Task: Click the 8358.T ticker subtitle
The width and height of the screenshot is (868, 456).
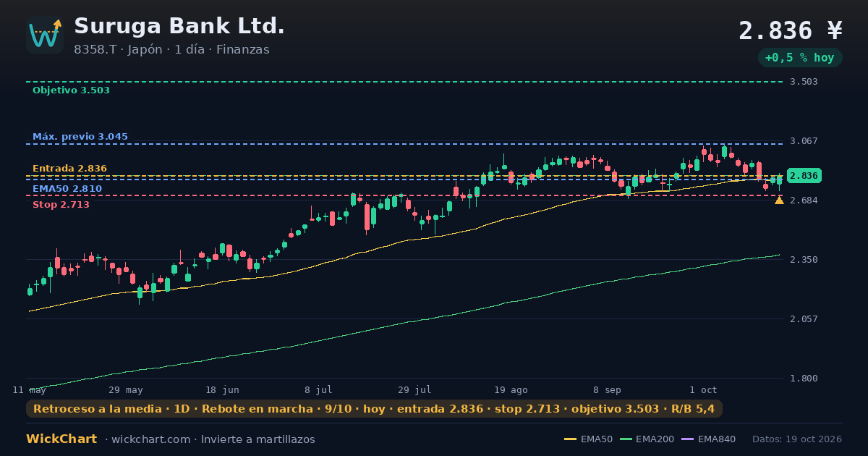Action: [x=171, y=50]
